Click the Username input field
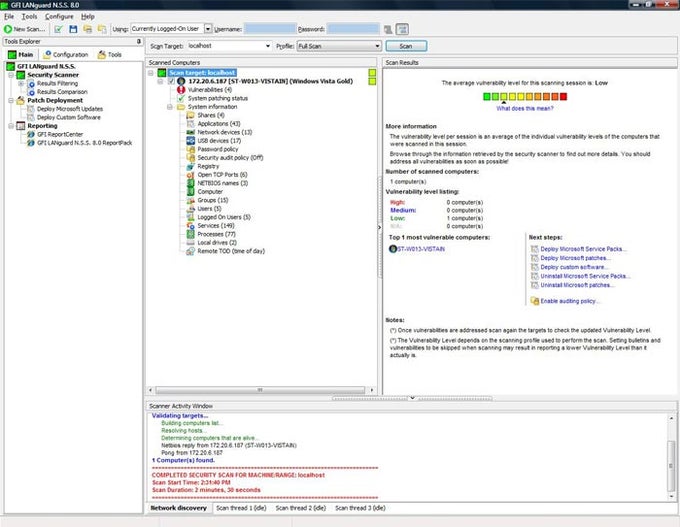680x527 pixels. click(270, 29)
